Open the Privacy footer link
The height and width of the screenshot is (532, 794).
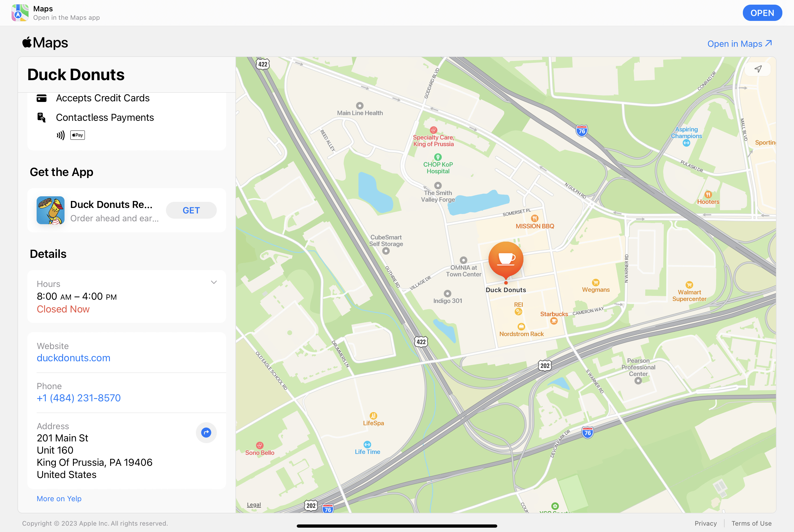click(706, 523)
